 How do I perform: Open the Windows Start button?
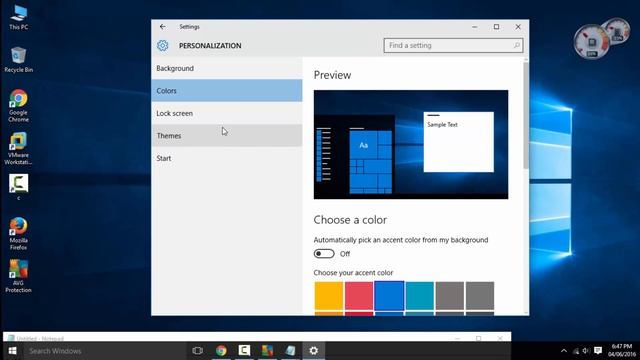coord(12,351)
